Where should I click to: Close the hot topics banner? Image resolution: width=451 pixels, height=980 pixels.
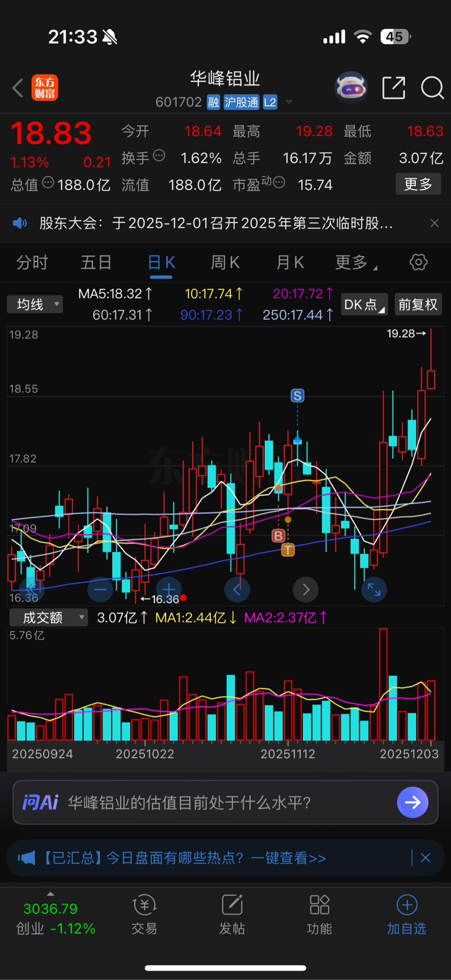coord(426,858)
